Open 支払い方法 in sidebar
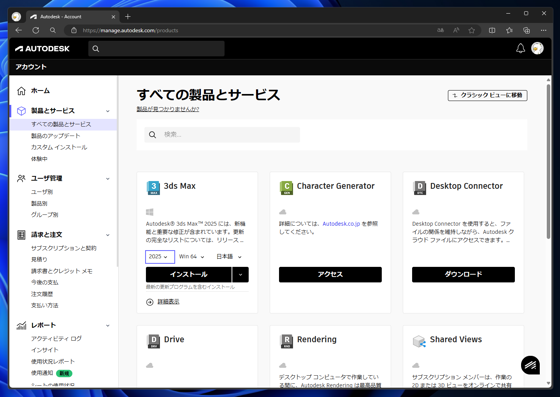 tap(44, 305)
